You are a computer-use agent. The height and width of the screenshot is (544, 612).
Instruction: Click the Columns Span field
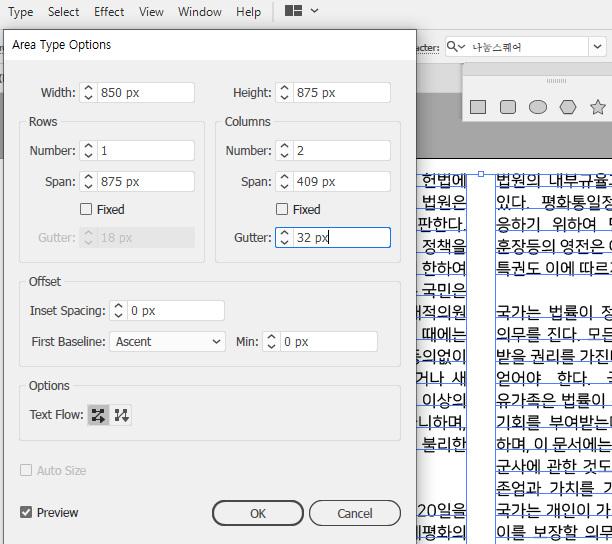click(x=342, y=181)
